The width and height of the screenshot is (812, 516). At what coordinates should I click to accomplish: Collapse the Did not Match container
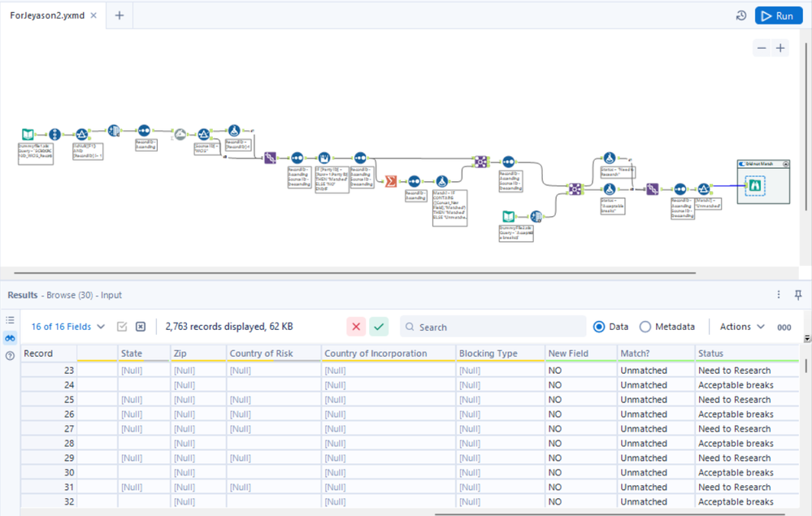coord(786,163)
